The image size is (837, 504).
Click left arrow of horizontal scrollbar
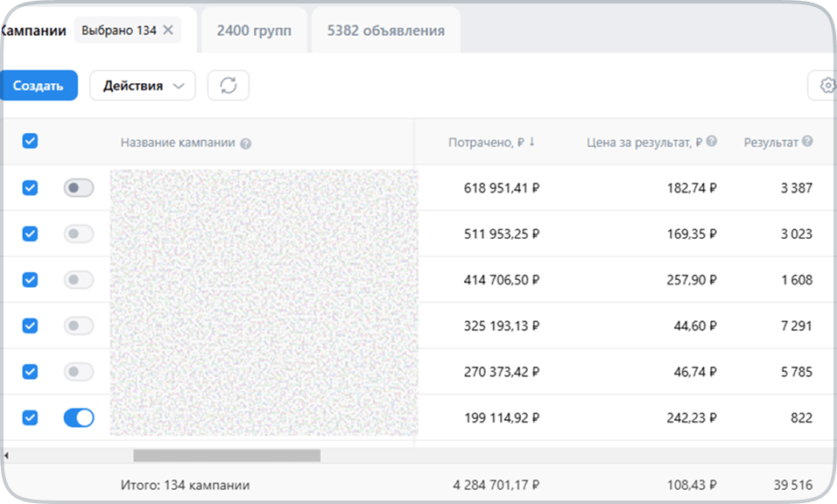[x=5, y=456]
